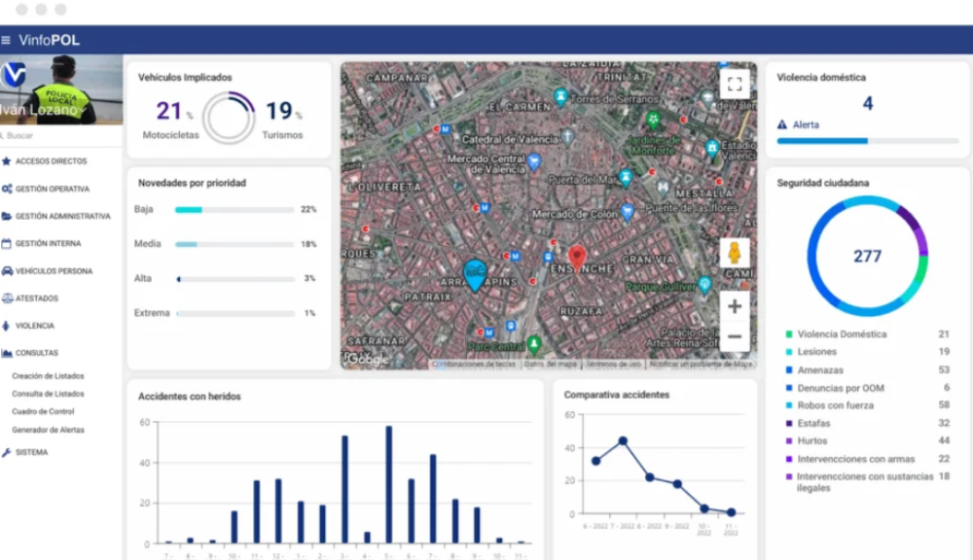Click the Mercado Central shopping marker
This screenshot has height=560, width=973.
(x=533, y=163)
